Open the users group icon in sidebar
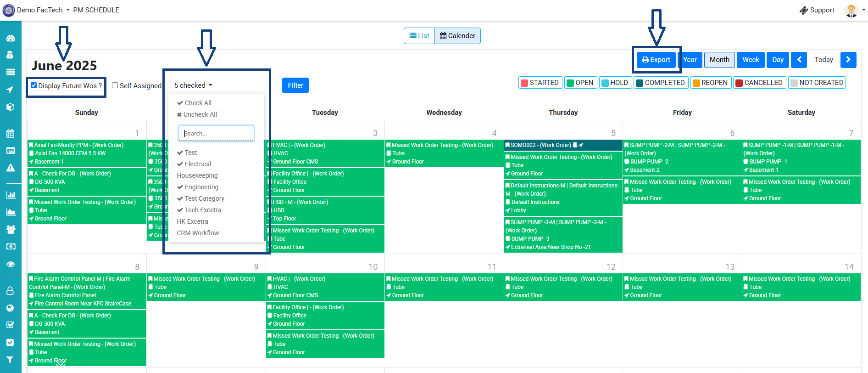 pos(10,229)
